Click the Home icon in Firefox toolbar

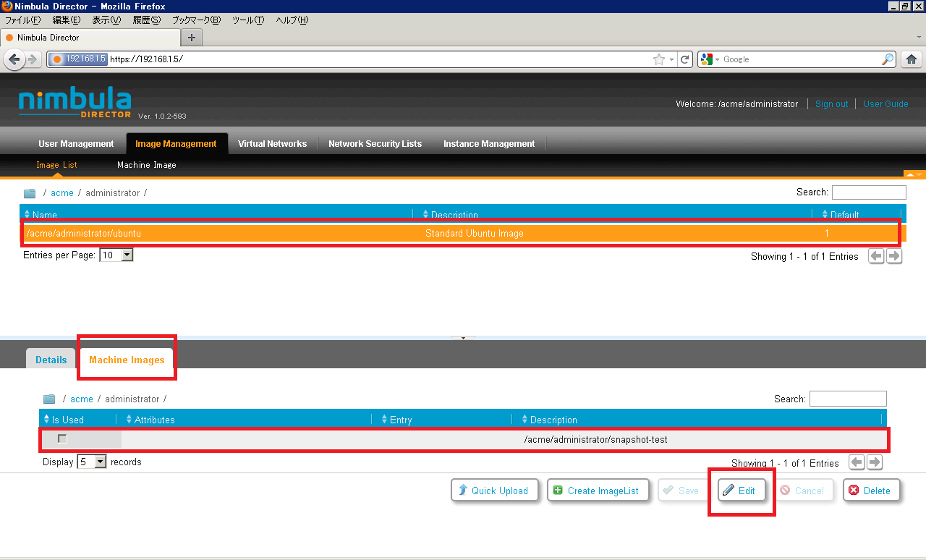[x=912, y=59]
